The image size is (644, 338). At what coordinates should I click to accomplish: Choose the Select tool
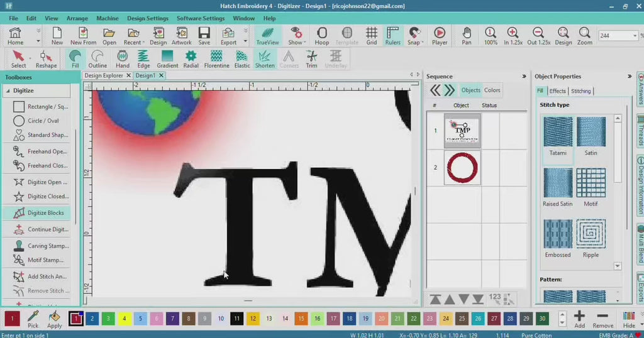pos(18,60)
